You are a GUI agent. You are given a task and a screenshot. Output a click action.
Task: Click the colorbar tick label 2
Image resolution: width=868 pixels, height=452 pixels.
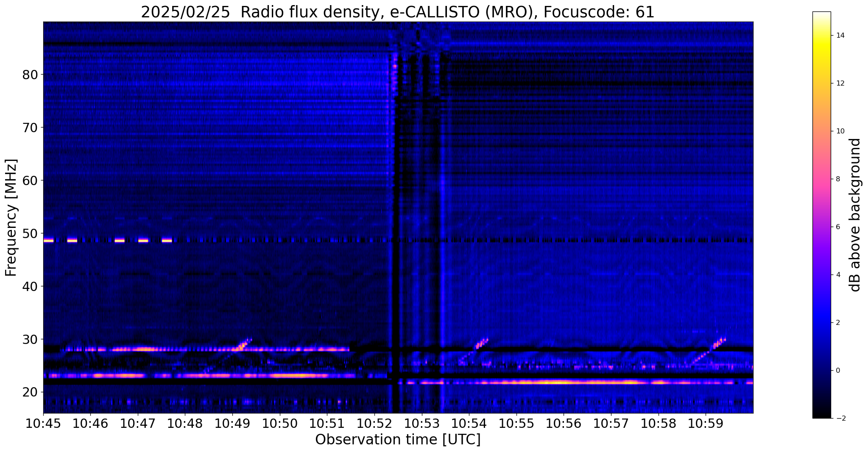(838, 323)
